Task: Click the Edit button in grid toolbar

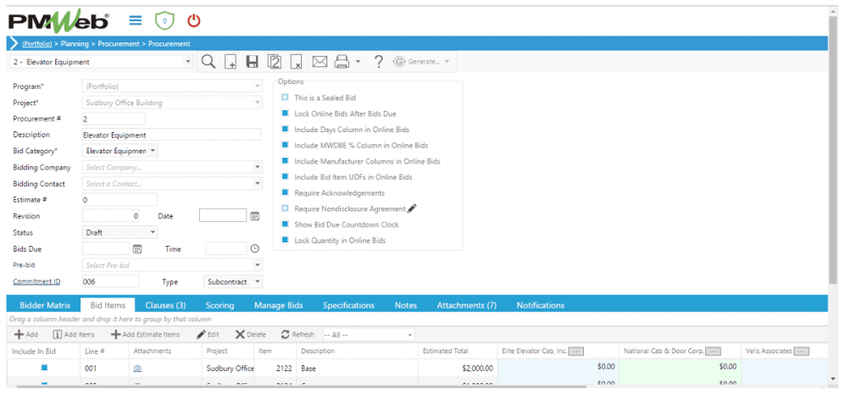Action: point(209,335)
